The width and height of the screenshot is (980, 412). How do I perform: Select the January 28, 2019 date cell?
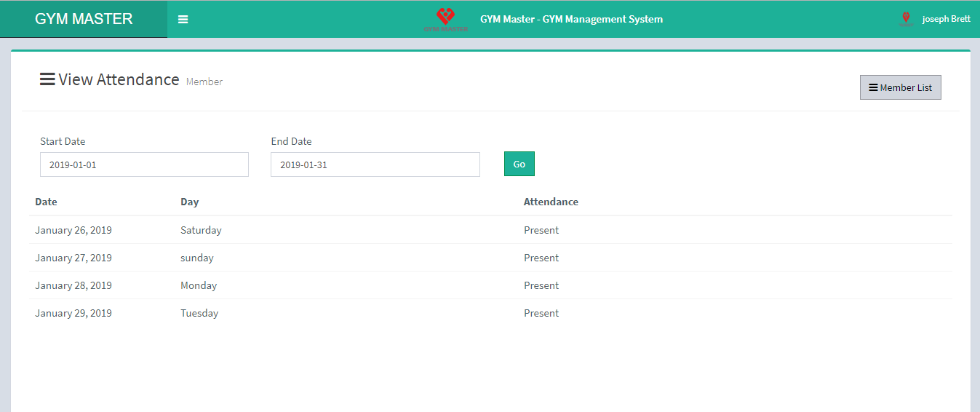pos(73,285)
